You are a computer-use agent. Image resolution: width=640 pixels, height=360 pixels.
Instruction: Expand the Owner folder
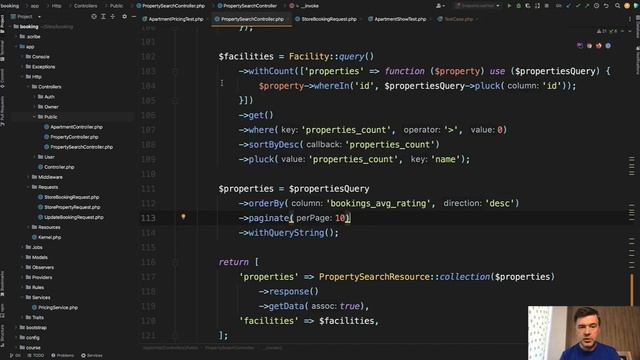tap(35, 107)
